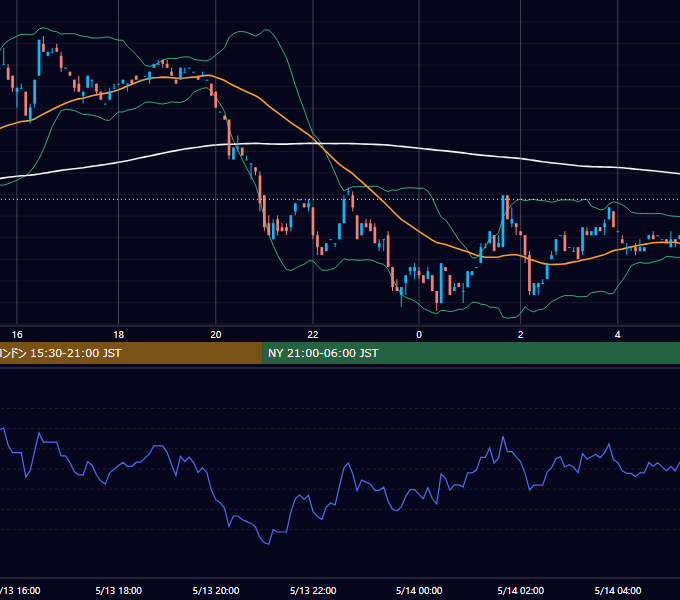Click the NY 21:00-06:00 JST session bar
This screenshot has width=680, height=600.
(x=471, y=353)
